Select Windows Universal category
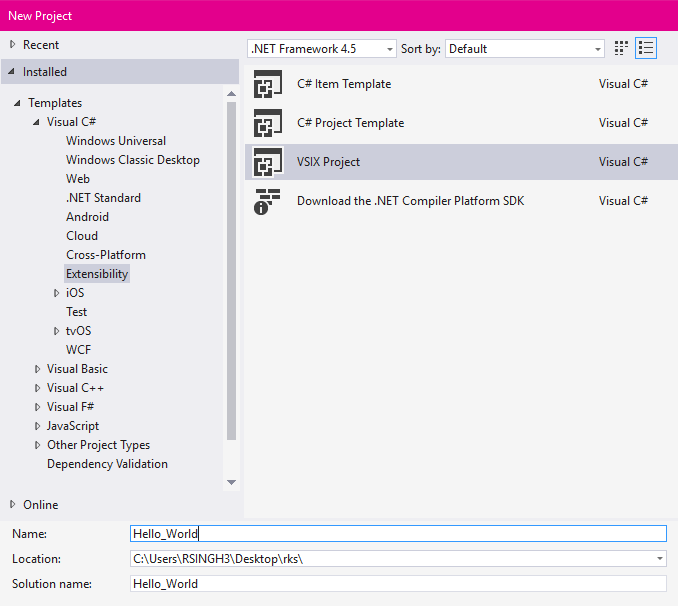Screen dimensions: 678x606 point(116,141)
